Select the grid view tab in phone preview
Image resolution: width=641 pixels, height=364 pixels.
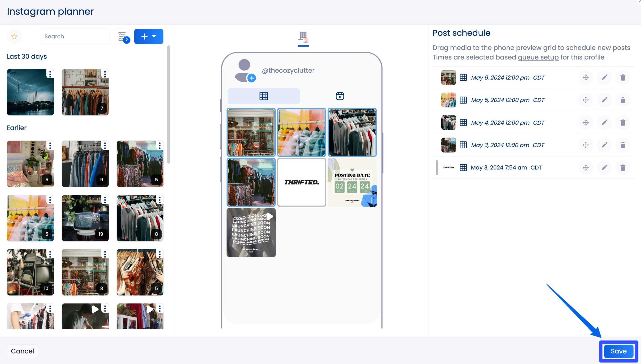coord(263,96)
